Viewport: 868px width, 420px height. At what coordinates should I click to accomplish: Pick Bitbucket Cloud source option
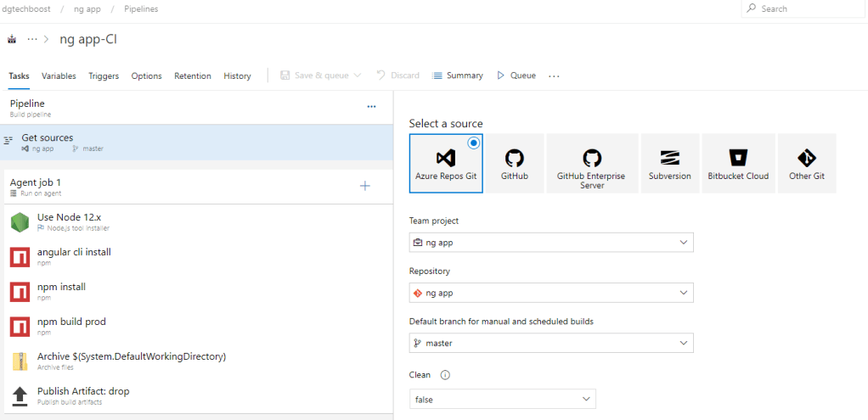(x=738, y=163)
